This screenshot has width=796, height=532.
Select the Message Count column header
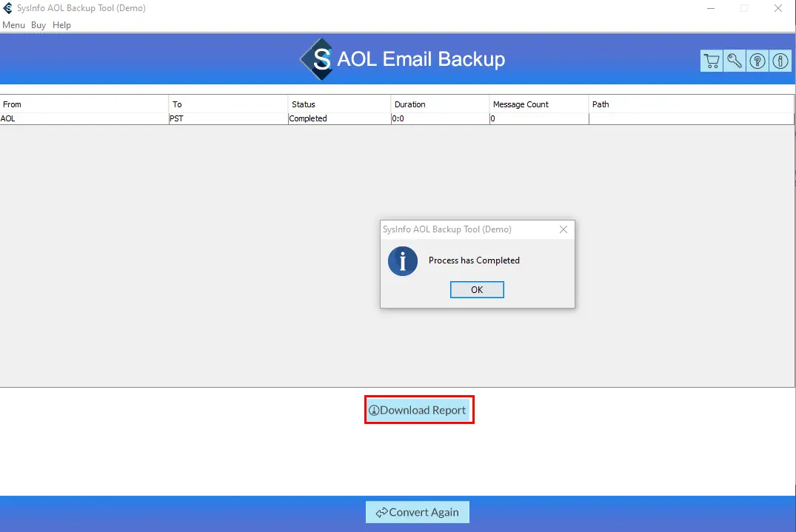coord(539,104)
